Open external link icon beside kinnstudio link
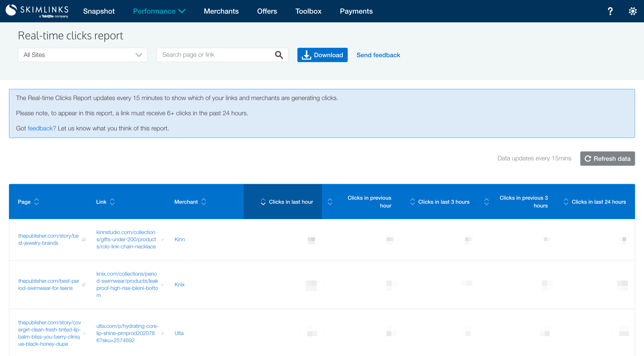644x356 pixels. point(163,240)
